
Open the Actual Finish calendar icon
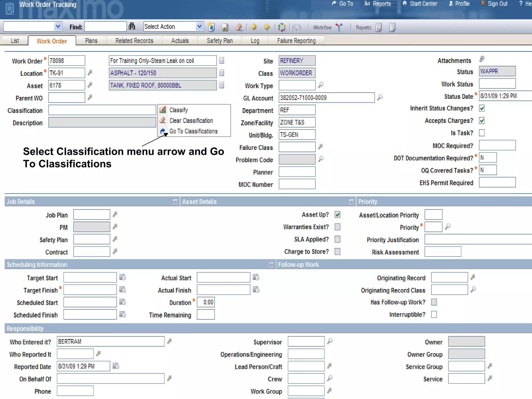256,289
